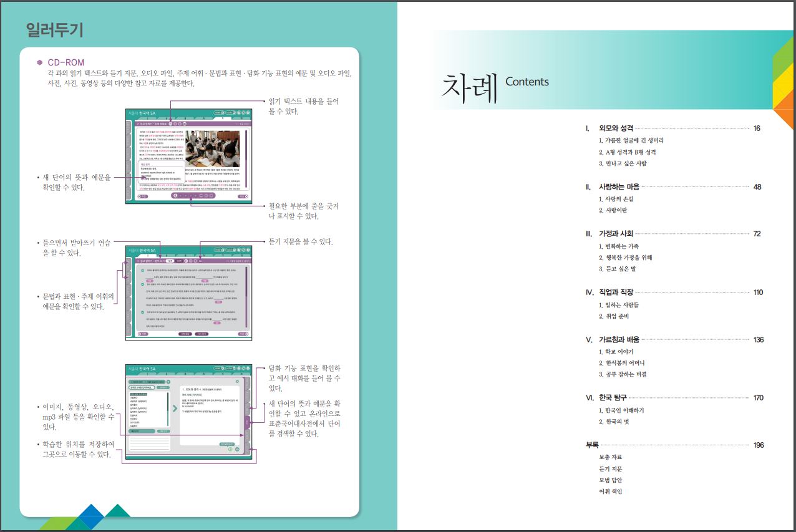
Task: Click the purple CD-ROM bullet icon
Action: (x=41, y=62)
